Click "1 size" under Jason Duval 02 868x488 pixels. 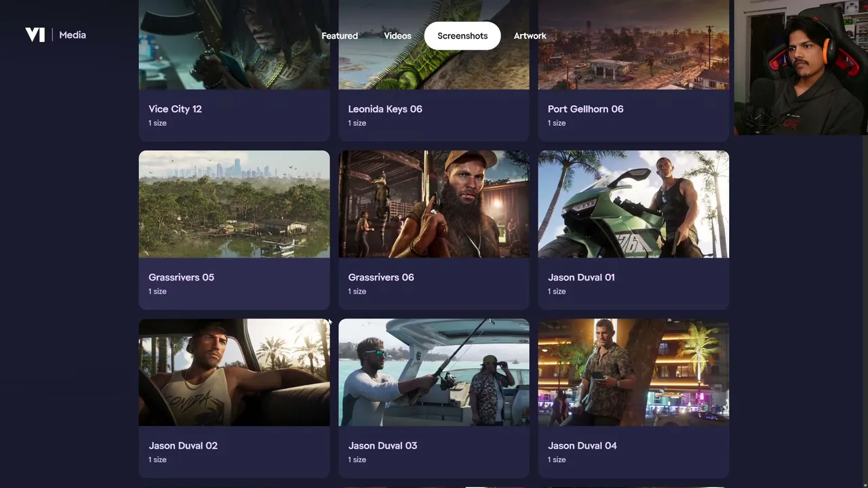coord(157,460)
